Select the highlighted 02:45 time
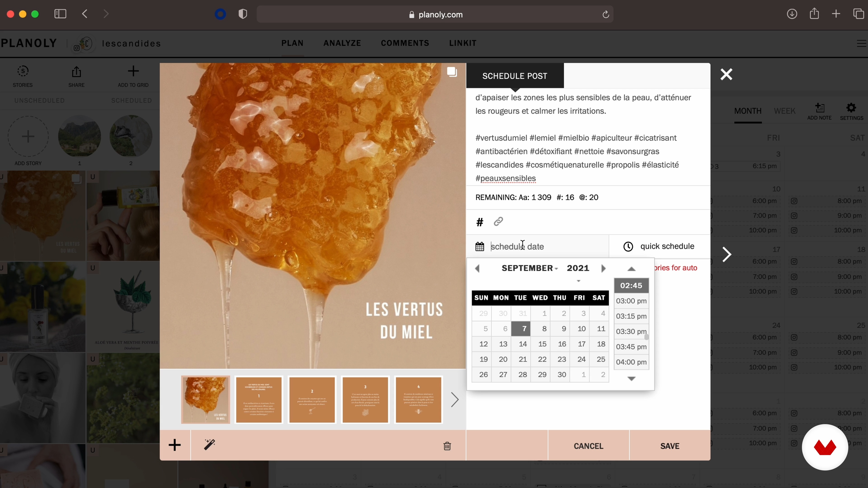 pos(632,286)
